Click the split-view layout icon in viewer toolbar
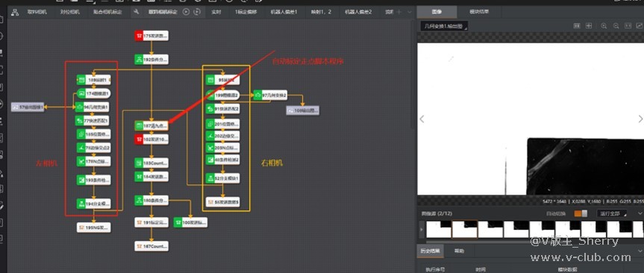644x273 pixels. [x=577, y=26]
